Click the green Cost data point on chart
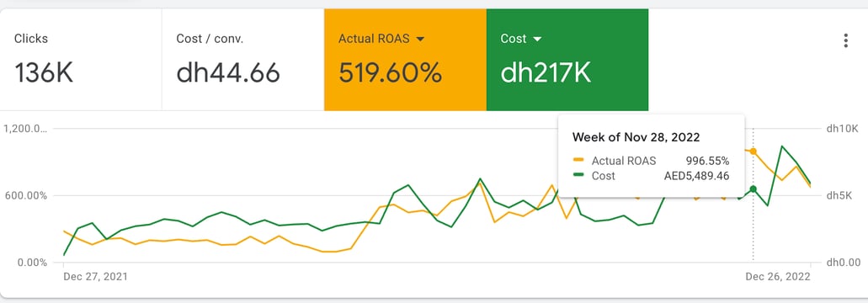The image size is (868, 303). 753,189
